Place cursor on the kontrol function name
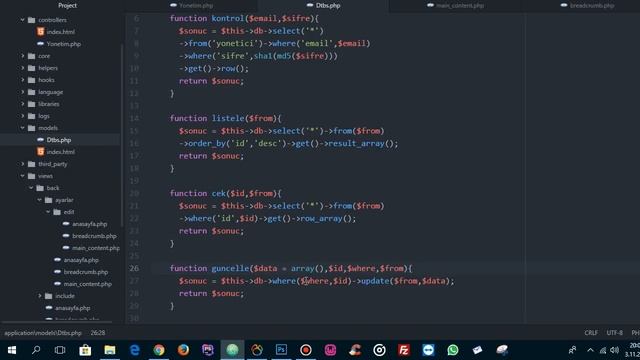 click(227, 18)
